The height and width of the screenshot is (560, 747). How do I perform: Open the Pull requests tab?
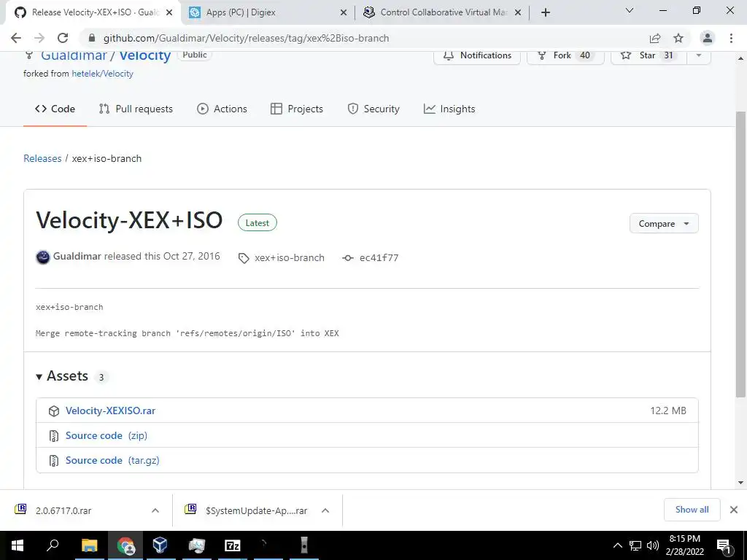(136, 109)
